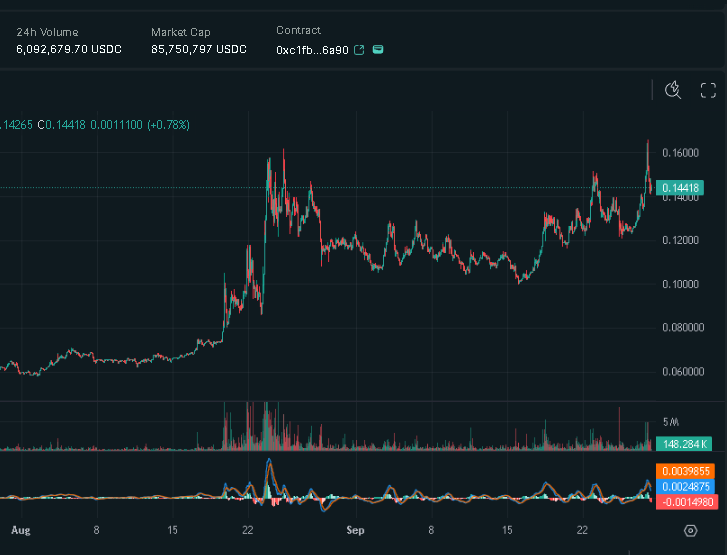Click the 0.12000 price axis label
727x555 pixels.
coord(680,240)
